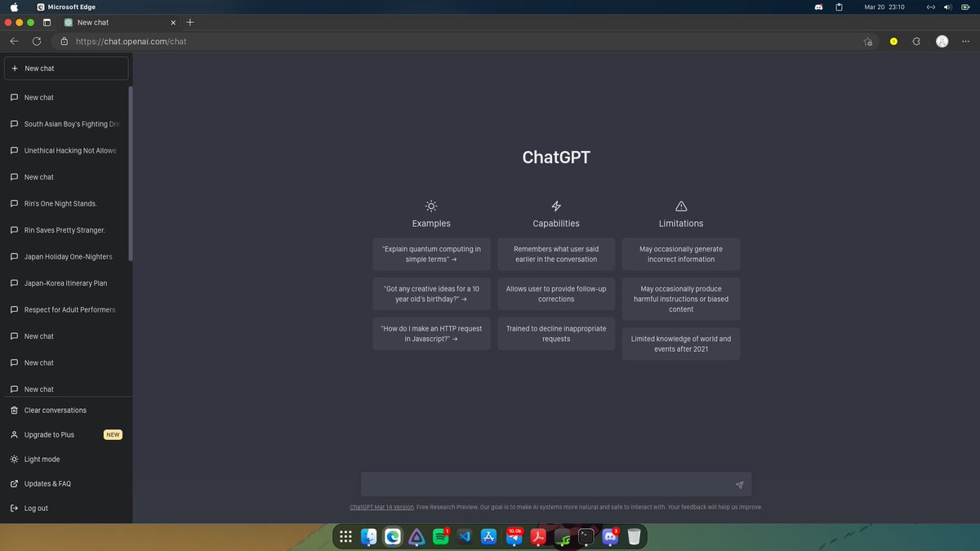This screenshot has width=980, height=551.
Task: Click the browser back arrow
Action: pos(14,41)
